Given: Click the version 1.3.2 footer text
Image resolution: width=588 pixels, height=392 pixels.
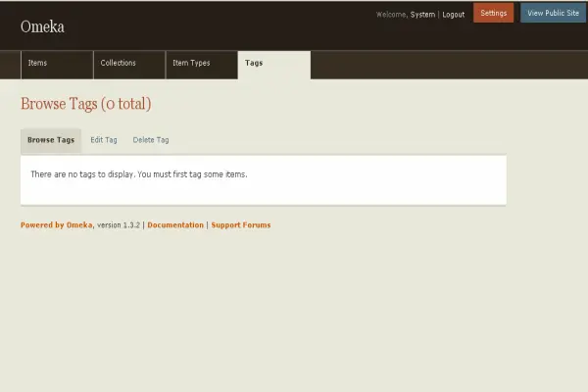Looking at the screenshot, I should click(x=119, y=225).
